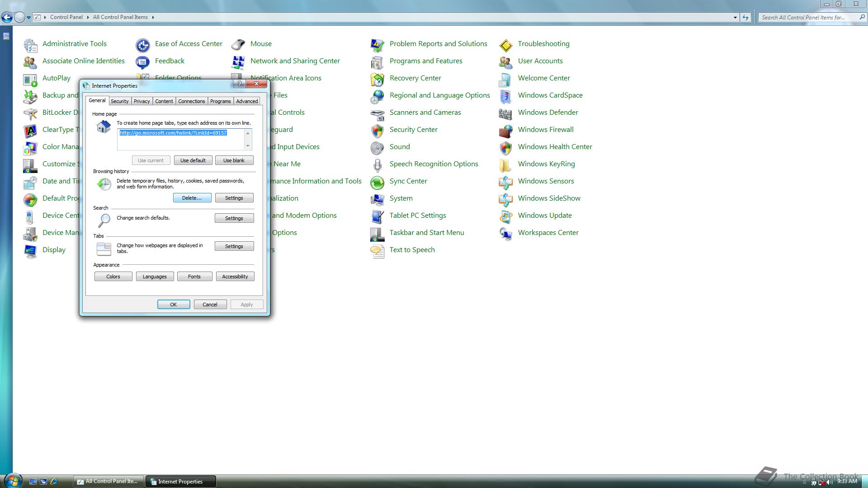Open the Tablet PC Settings icon

click(377, 216)
